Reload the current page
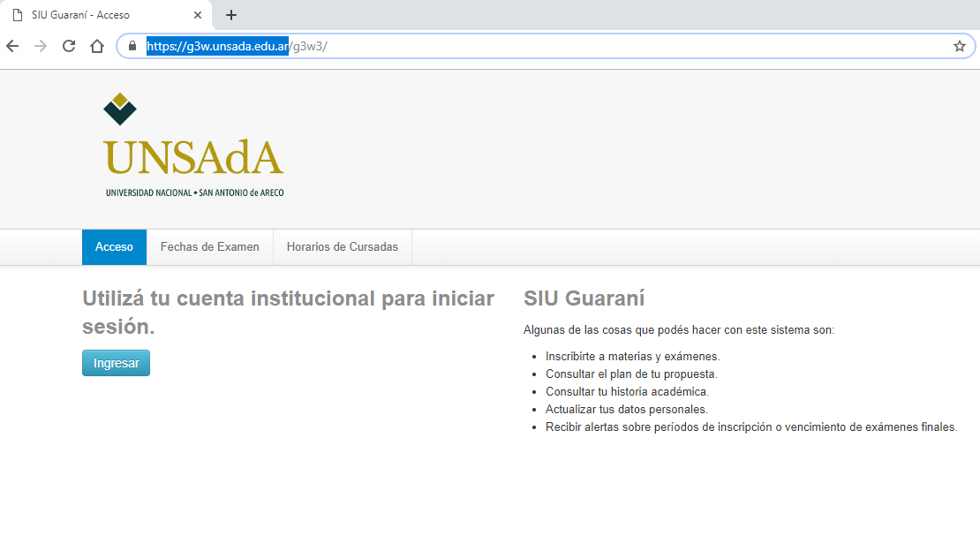Screen dimensions: 980x536 pos(69,46)
